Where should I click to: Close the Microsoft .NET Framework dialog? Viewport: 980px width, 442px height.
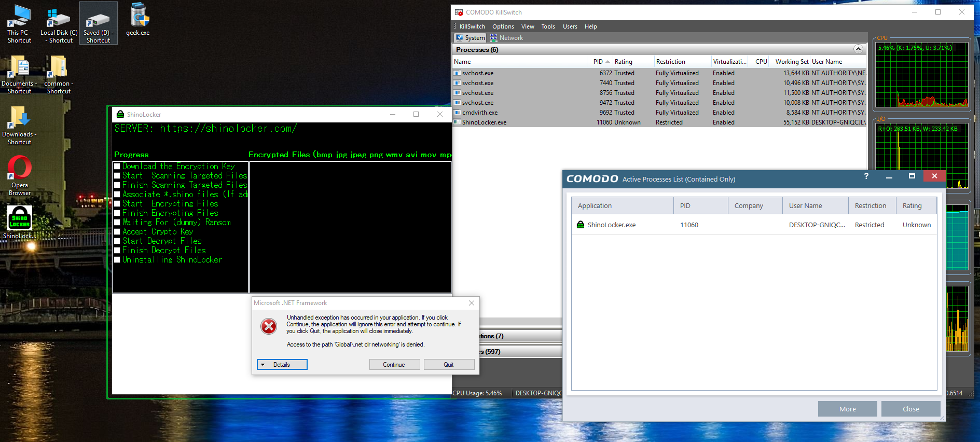click(472, 303)
